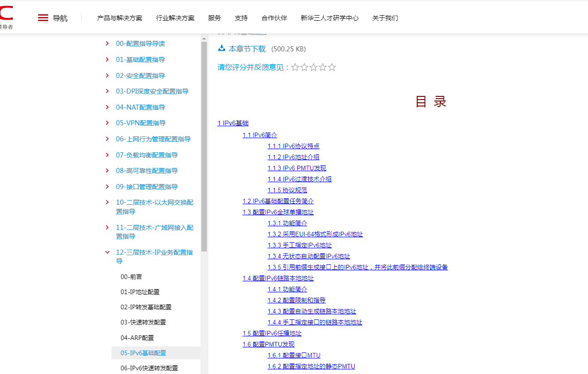Go to 1.2 IPv6基础配置任务简介
This screenshot has width=588, height=374.
pyautogui.click(x=278, y=201)
